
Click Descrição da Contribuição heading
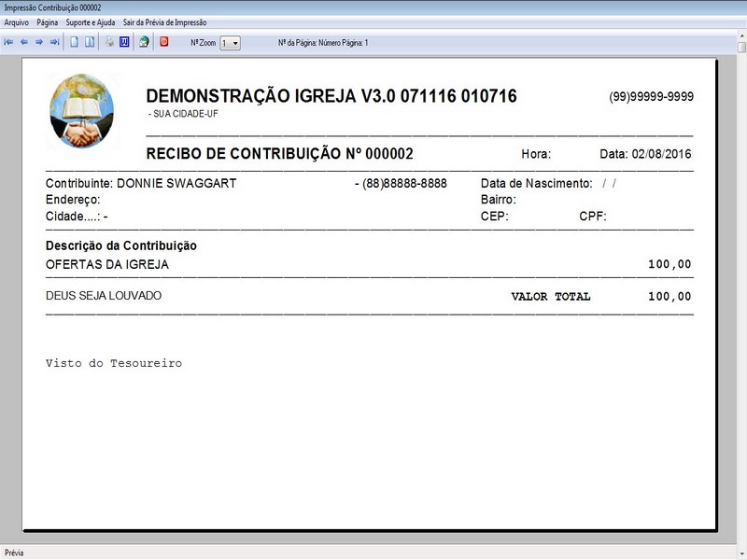121,245
